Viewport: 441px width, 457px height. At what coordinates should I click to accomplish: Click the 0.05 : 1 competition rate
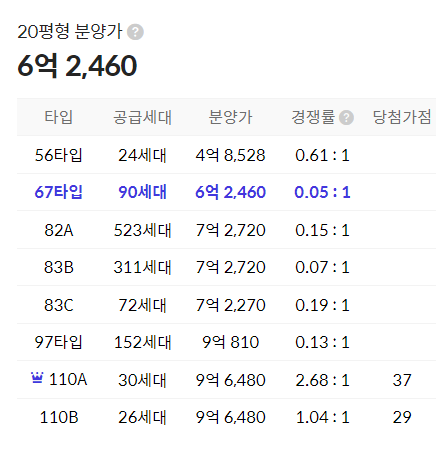point(322,192)
